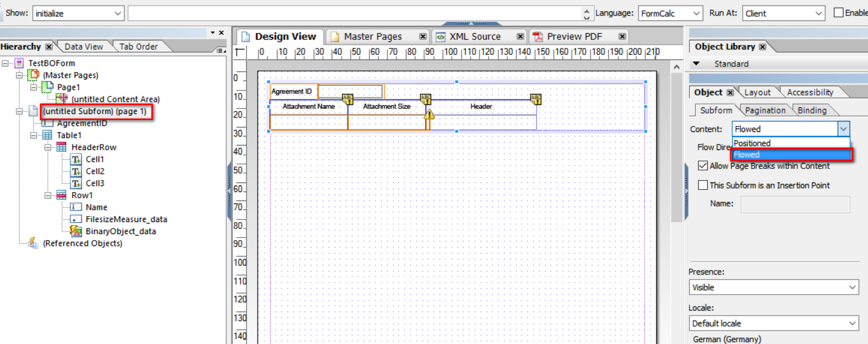Open the Presence Visible dropdown
This screenshot has height=344, width=868.
(x=852, y=287)
